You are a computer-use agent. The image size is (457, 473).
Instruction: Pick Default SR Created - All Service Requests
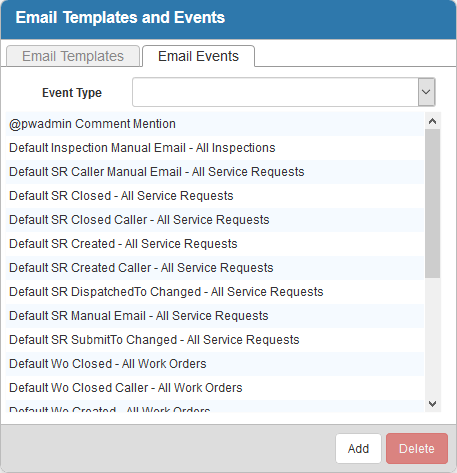[x=215, y=244]
